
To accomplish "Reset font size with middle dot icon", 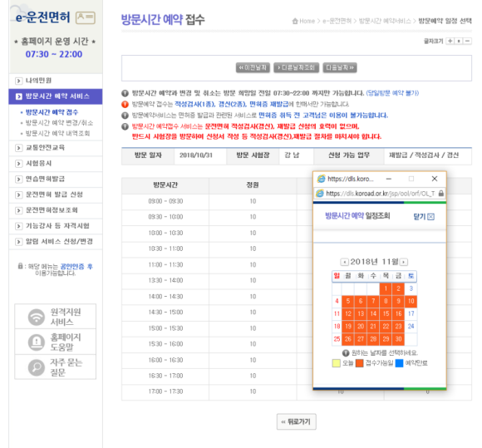I will point(459,41).
